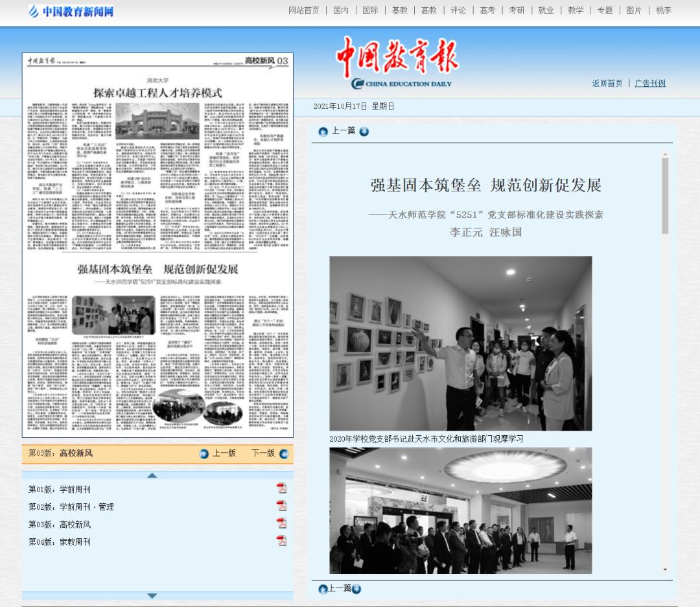The height and width of the screenshot is (607, 700).
Task: Open the 桃李 navigation item
Action: tap(664, 10)
